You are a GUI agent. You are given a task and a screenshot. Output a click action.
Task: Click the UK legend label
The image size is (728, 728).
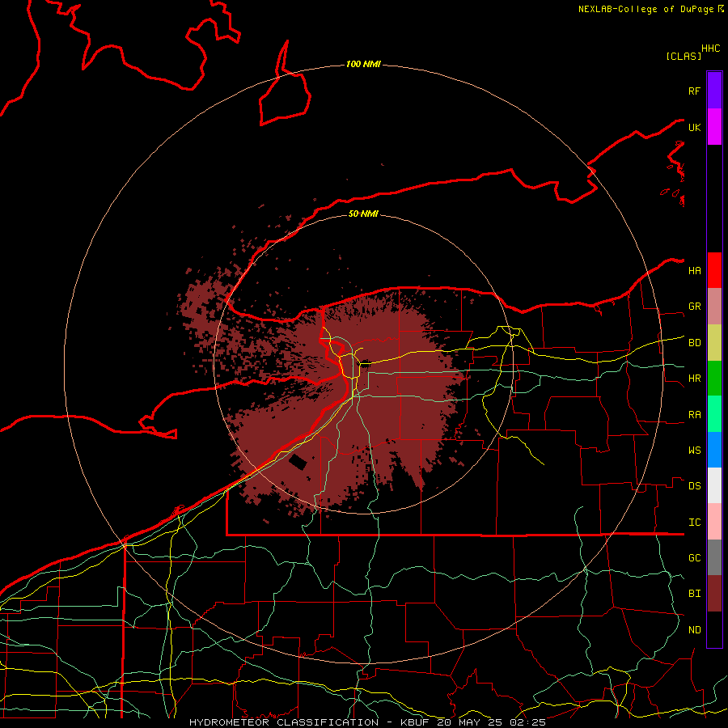[694, 127]
